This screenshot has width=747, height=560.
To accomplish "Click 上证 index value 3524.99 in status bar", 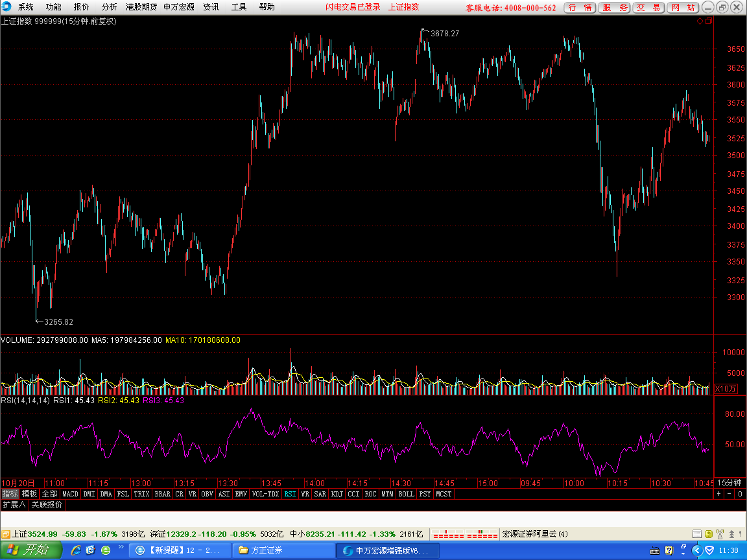I will (x=42, y=534).
